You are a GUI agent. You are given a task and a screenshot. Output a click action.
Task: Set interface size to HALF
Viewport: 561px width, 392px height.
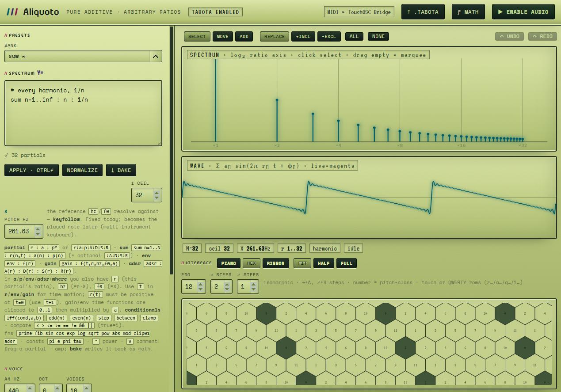pos(324,263)
